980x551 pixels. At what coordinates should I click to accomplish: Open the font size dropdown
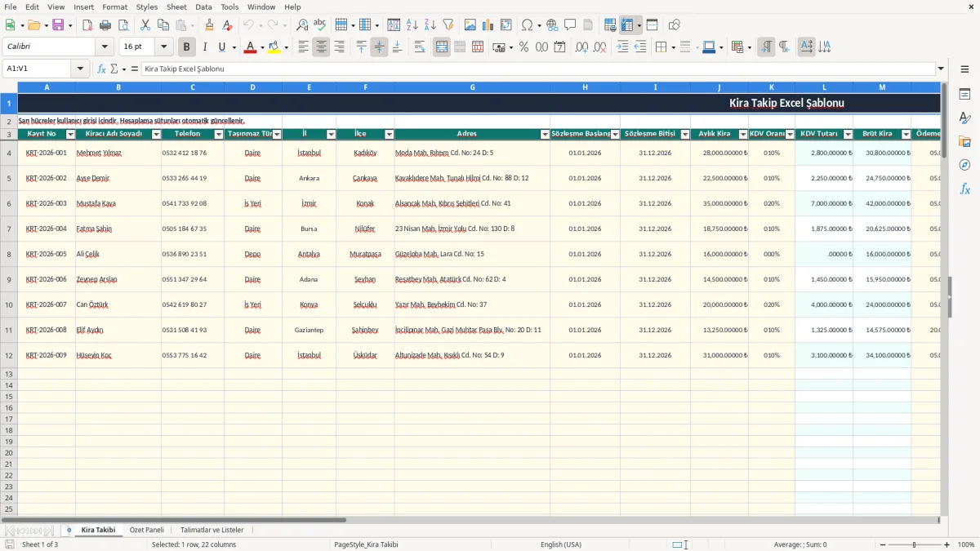tap(164, 47)
